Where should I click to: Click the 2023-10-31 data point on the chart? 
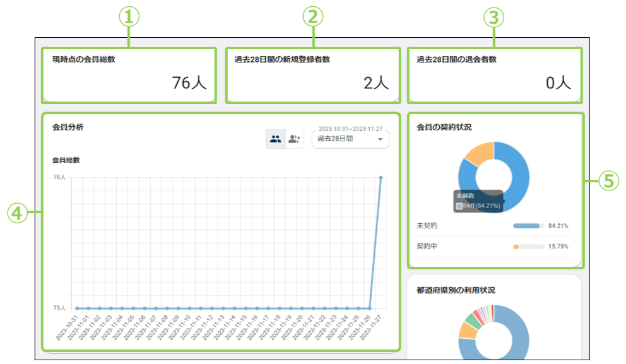coord(77,308)
